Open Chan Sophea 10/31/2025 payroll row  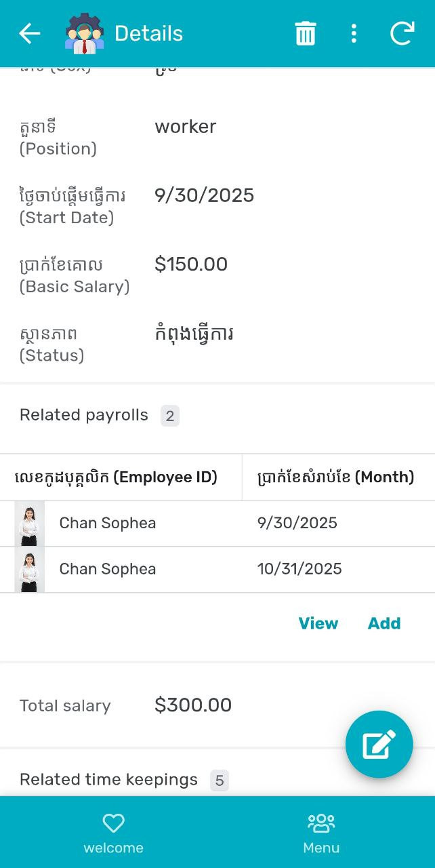click(203, 569)
